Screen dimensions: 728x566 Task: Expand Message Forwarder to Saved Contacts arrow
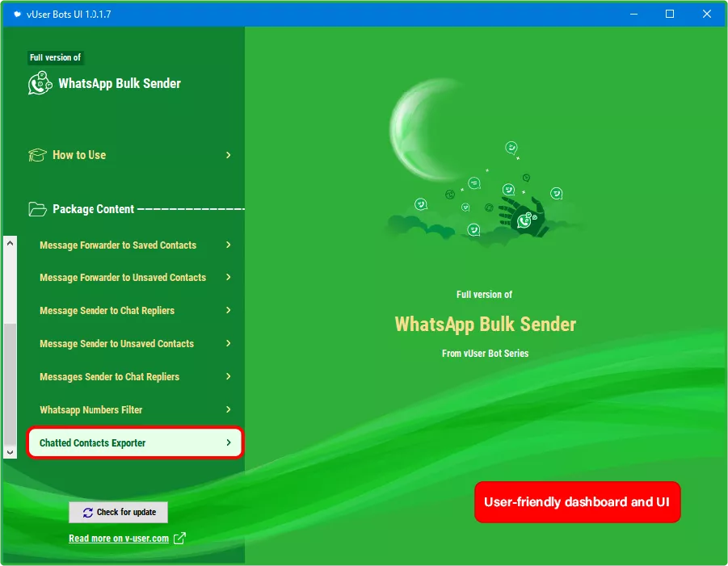coord(229,245)
